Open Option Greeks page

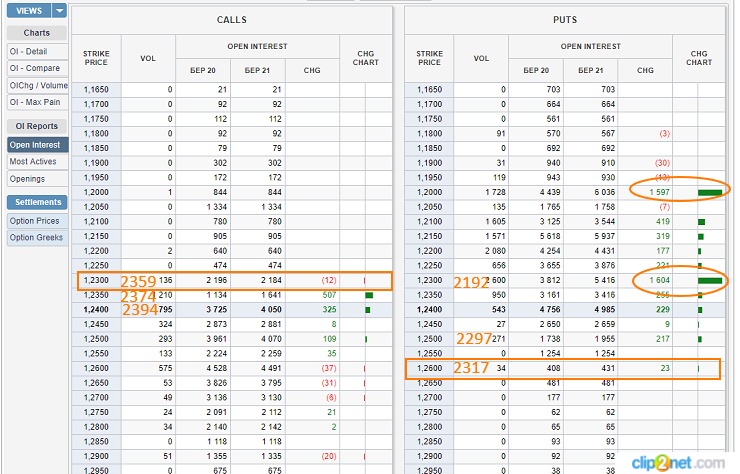[38, 237]
